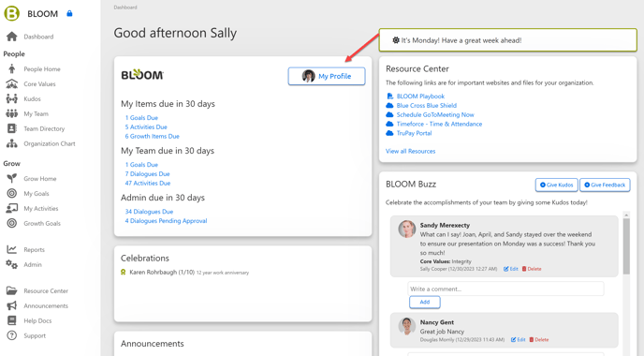Click the BLOOM logo in the dashboard card
This screenshot has width=644, height=356.
(142, 75)
